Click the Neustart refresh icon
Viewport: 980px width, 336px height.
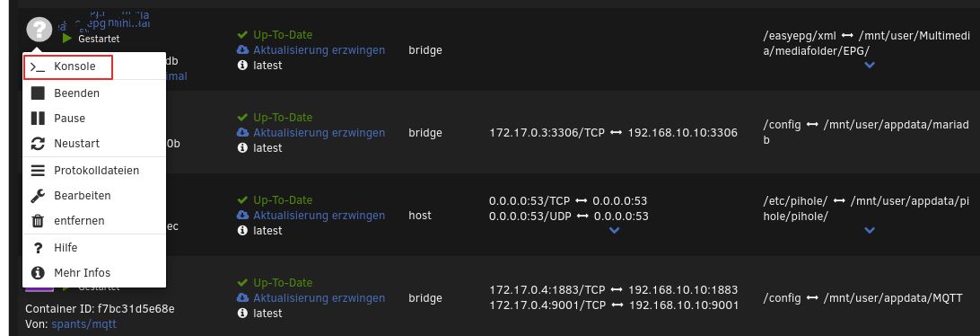click(x=38, y=143)
